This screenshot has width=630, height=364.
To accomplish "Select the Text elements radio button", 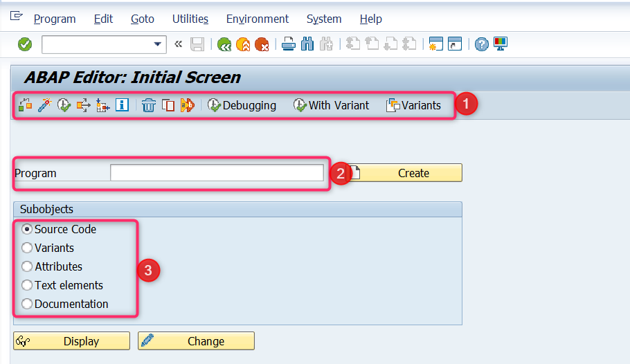I will pos(27,285).
